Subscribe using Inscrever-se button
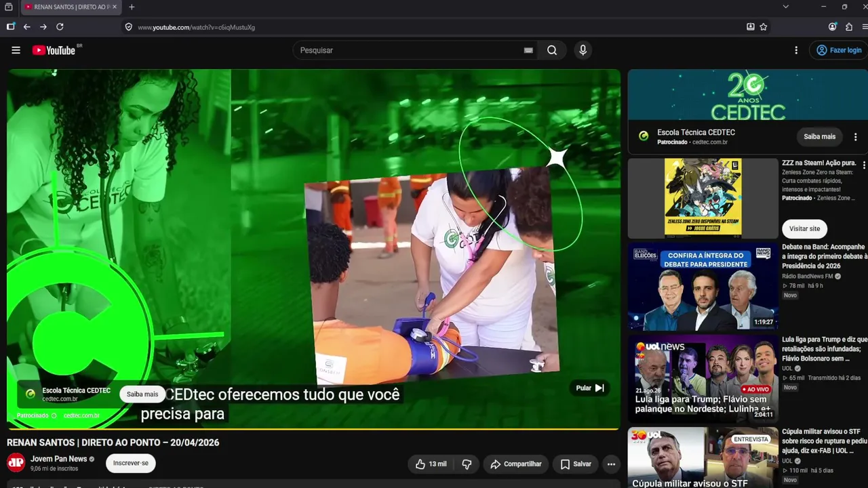868x488 pixels. coord(131,464)
